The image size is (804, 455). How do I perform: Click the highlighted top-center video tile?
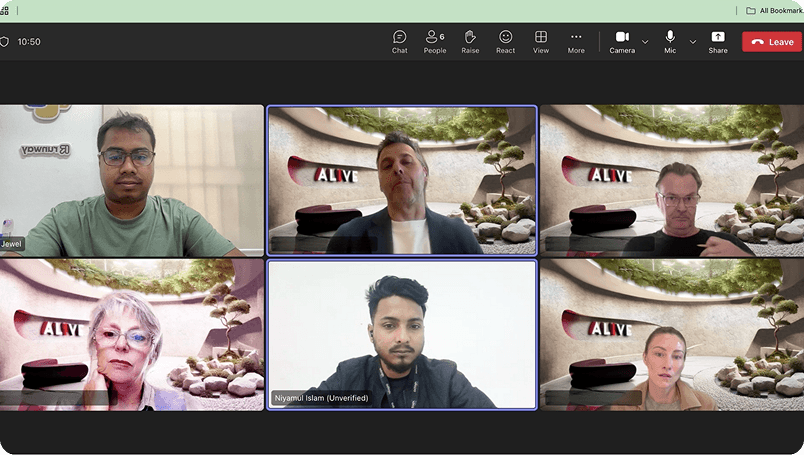[x=402, y=180]
